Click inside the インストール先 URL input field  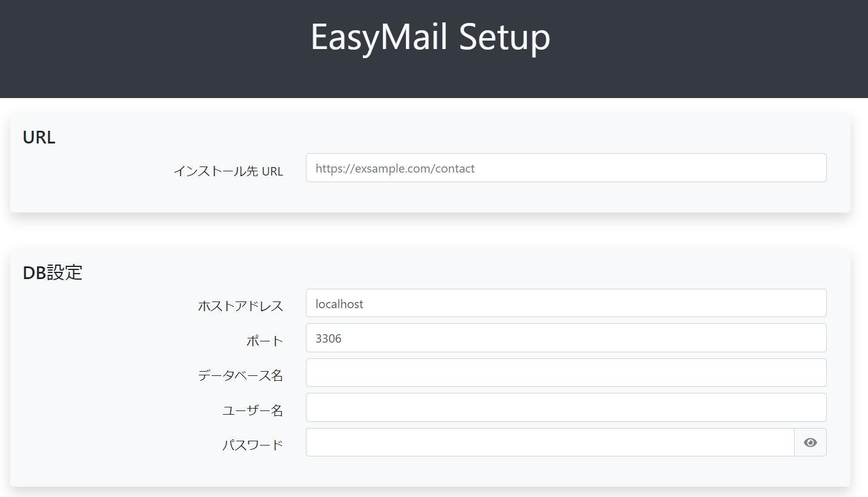pyautogui.click(x=566, y=168)
